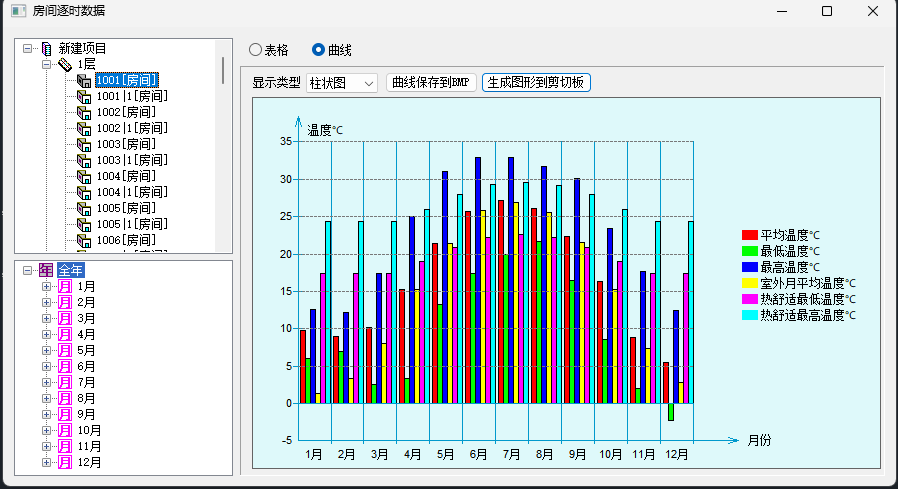
Task: Select the 曲线 radio button
Action: pos(319,49)
